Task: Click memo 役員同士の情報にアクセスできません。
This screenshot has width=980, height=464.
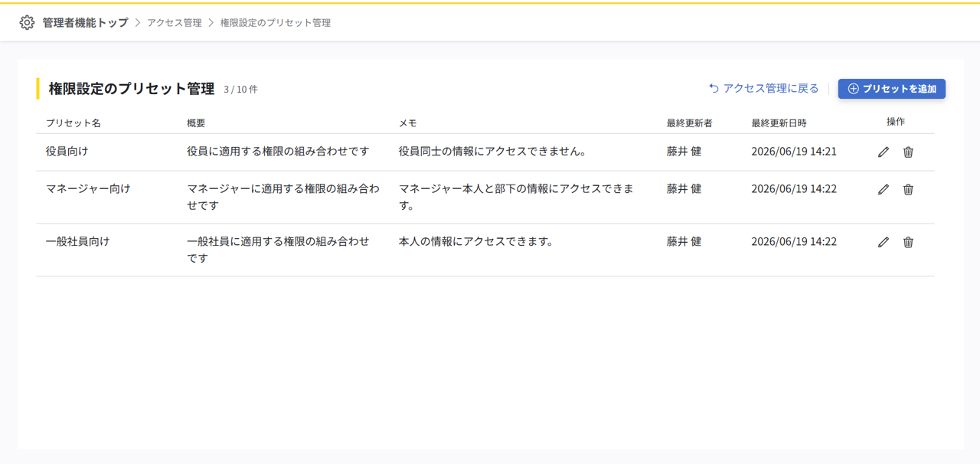Action: 492,152
